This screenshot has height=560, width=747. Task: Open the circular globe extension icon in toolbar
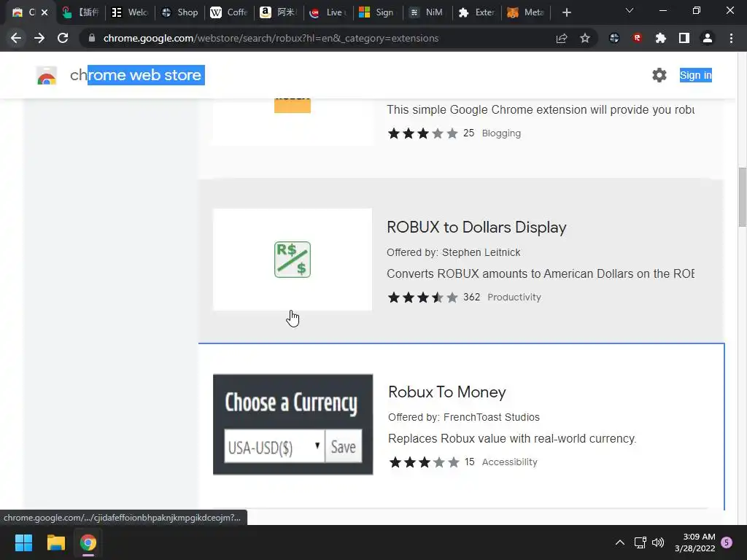(614, 38)
